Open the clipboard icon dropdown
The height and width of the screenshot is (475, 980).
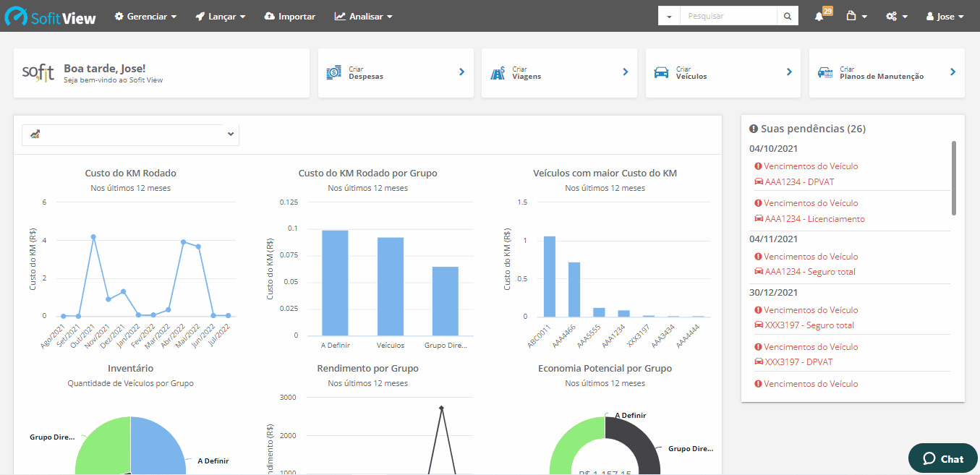(x=856, y=16)
